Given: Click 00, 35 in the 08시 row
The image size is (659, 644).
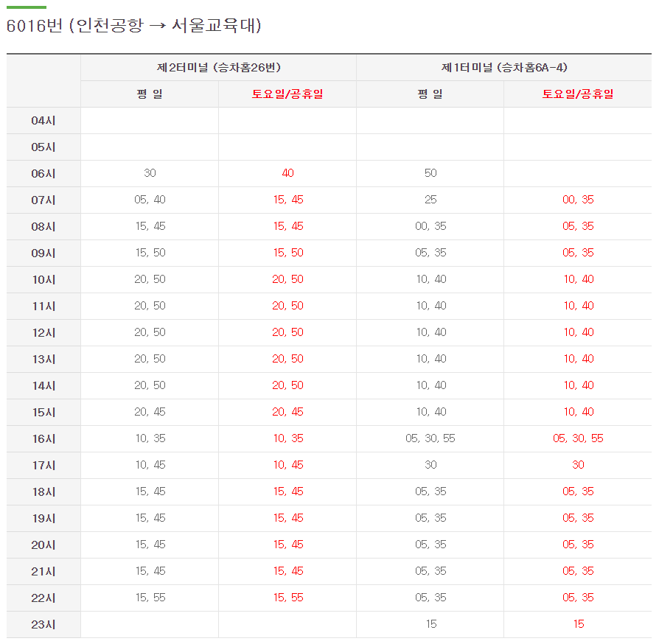Looking at the screenshot, I should tap(430, 226).
